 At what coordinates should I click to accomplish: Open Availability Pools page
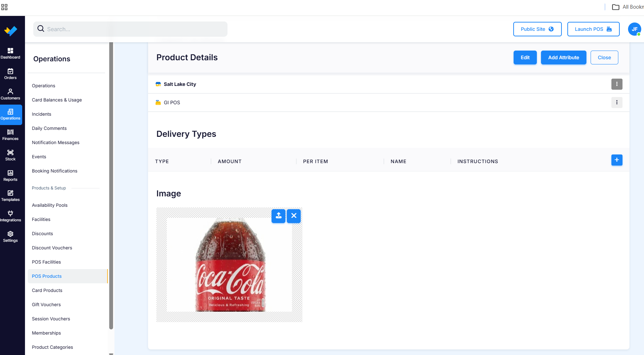pyautogui.click(x=50, y=205)
